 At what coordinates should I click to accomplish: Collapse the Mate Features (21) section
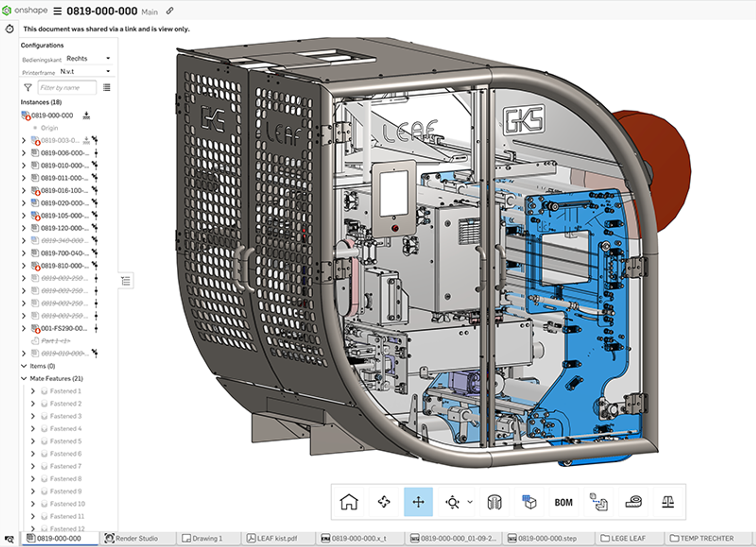coord(22,378)
